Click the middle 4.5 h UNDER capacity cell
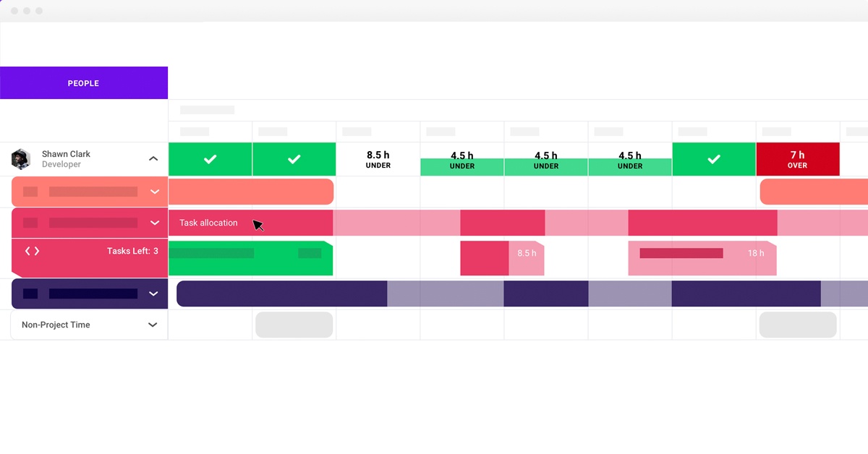Screen dimensions: 868x454 545,159
